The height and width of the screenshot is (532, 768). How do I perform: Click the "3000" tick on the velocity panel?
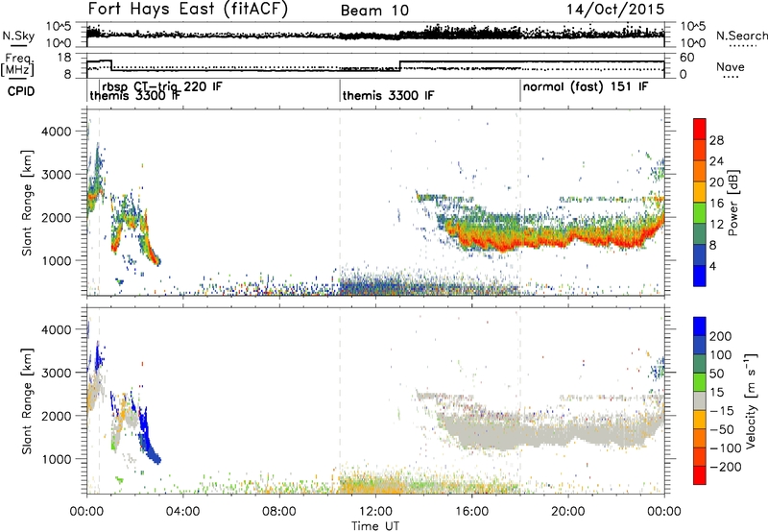click(56, 373)
